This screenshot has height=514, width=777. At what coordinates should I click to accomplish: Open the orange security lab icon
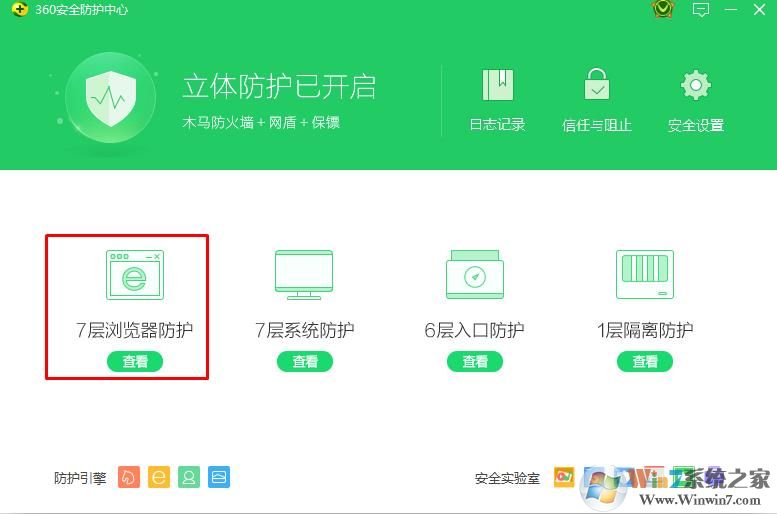pyautogui.click(x=564, y=477)
